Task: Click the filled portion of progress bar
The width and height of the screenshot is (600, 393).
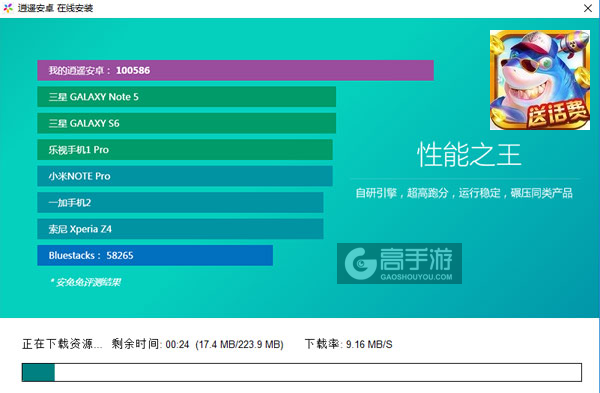Action: 38,372
